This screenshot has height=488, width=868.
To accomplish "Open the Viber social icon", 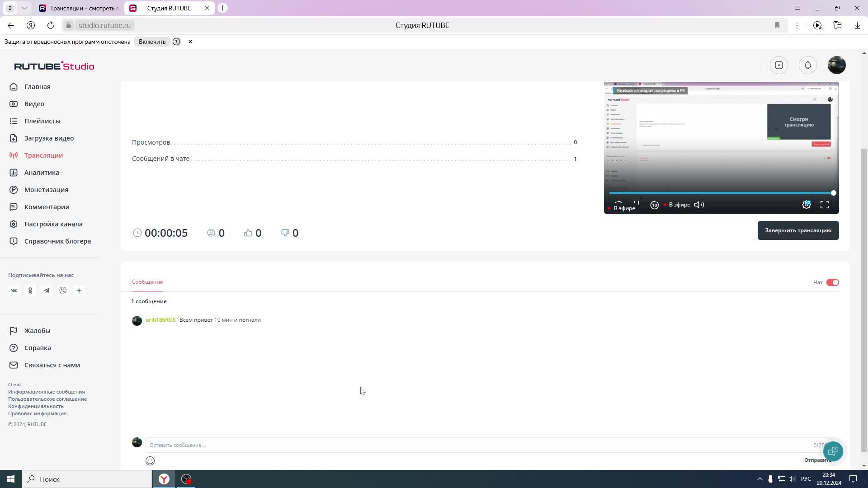I will [63, 291].
